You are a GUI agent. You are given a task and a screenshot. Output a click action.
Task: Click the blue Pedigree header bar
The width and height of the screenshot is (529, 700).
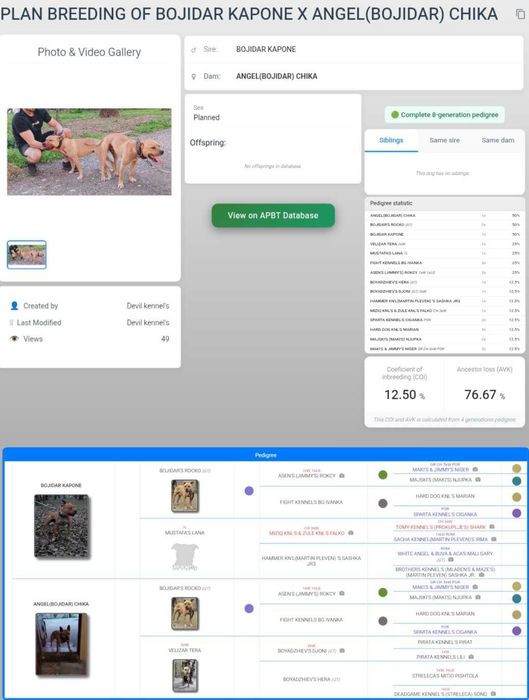point(266,455)
